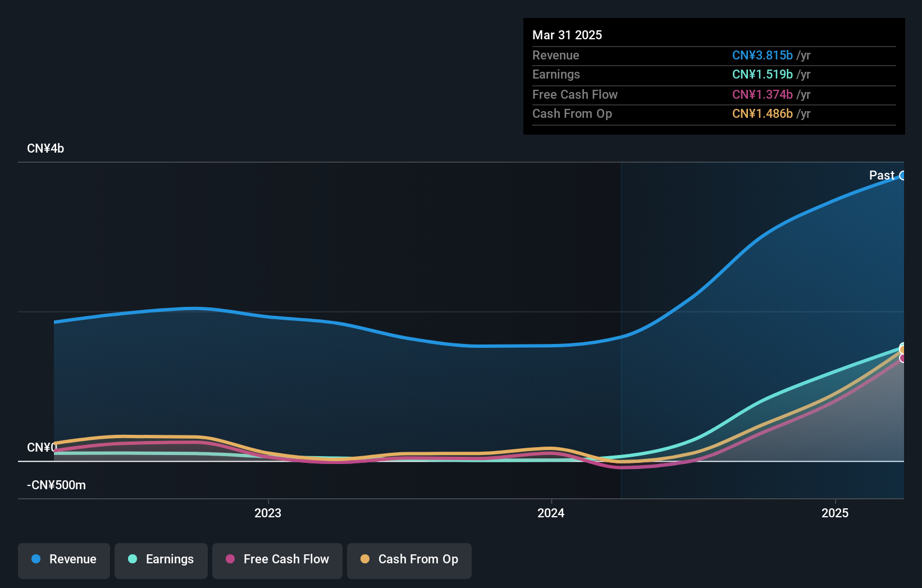
Task: Click the CN¥1.486b cash from op value
Action: tap(762, 113)
